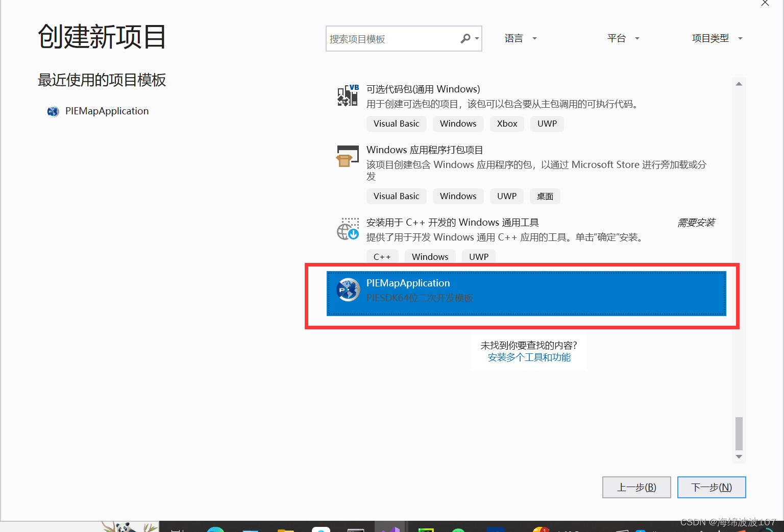Open 安装多个工具和功能 link
The height and width of the screenshot is (532, 784).
pyautogui.click(x=529, y=357)
